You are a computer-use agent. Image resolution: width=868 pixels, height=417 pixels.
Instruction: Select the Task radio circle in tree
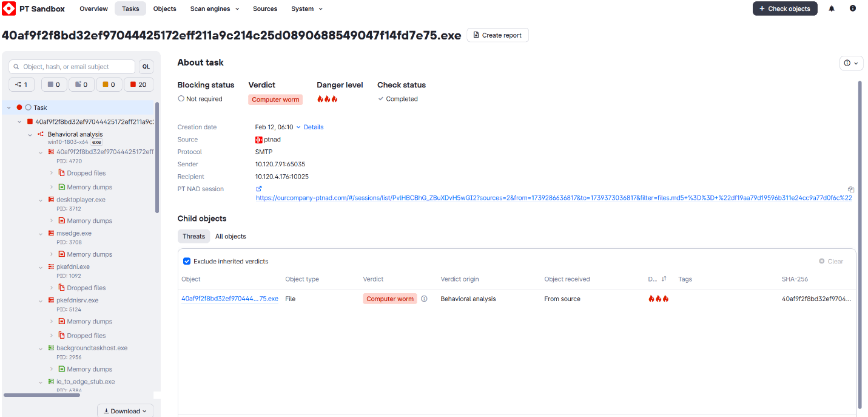tap(28, 107)
